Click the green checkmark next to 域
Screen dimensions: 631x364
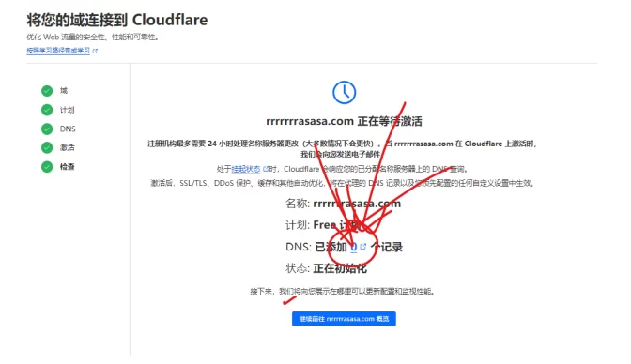47,90
